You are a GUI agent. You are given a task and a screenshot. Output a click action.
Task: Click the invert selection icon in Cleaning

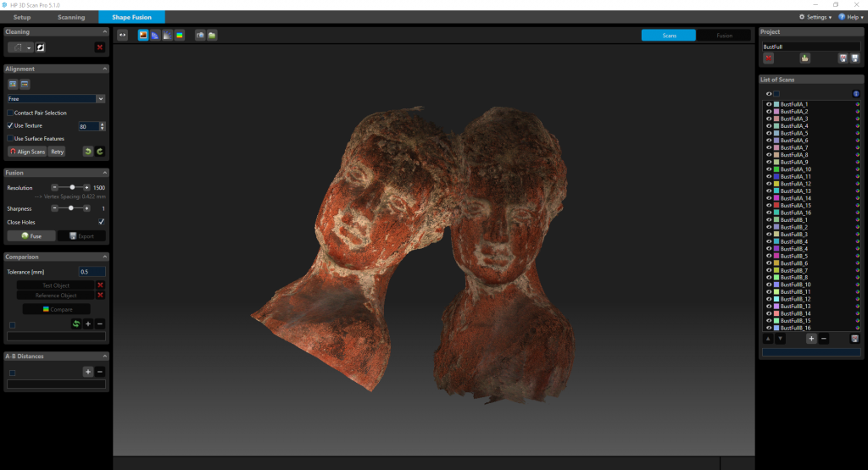pyautogui.click(x=40, y=48)
